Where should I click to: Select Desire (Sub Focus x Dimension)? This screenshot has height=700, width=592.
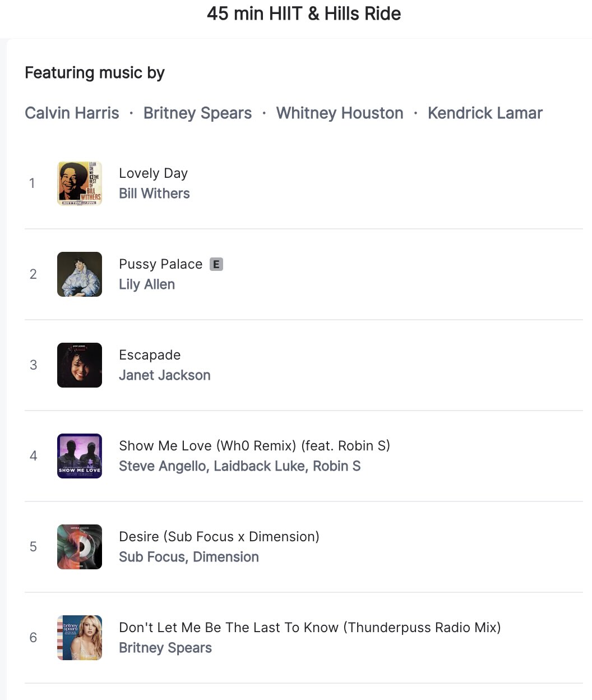[x=219, y=536]
